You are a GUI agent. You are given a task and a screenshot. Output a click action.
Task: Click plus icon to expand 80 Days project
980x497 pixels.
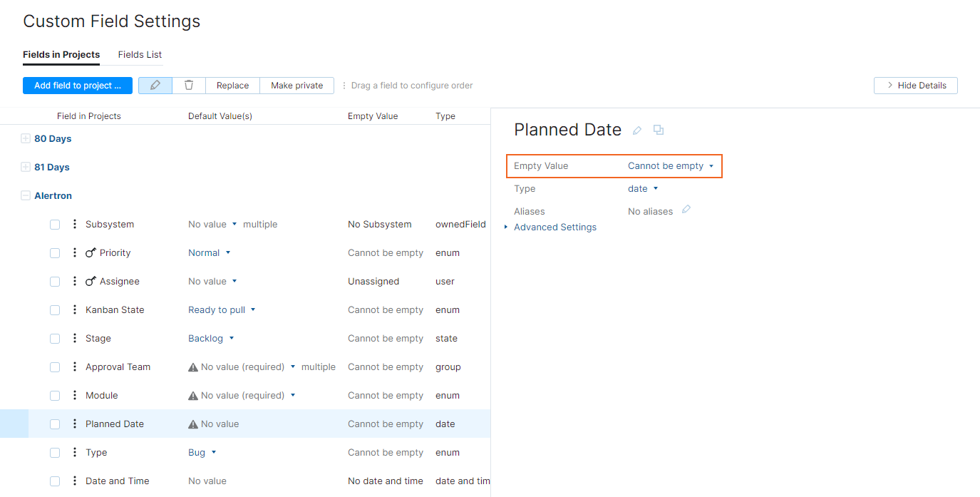pos(26,139)
